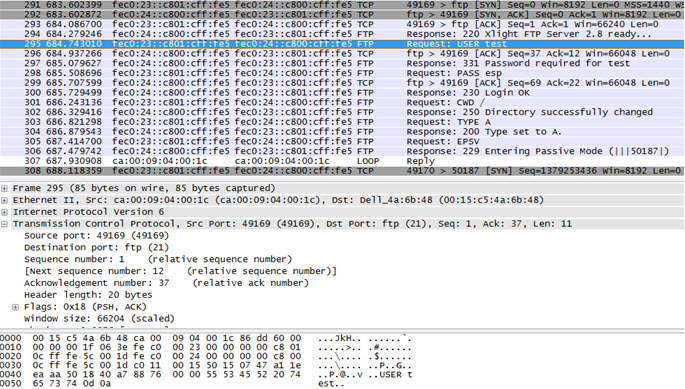
Task: Select the Frame 295 bytes on wire line
Action: point(144,188)
